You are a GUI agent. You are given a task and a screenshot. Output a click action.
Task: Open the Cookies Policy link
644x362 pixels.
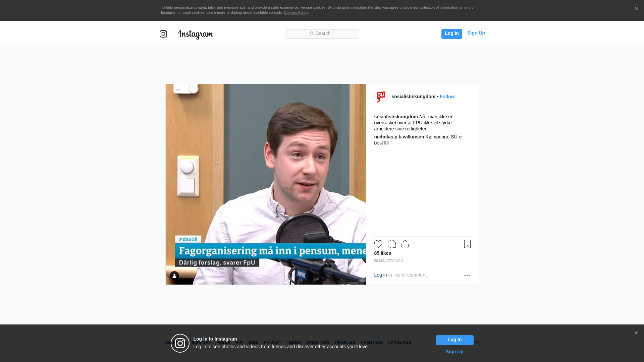click(x=296, y=12)
